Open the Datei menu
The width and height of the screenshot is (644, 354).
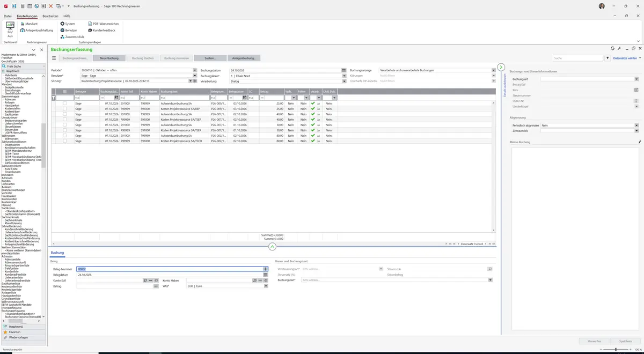click(8, 16)
